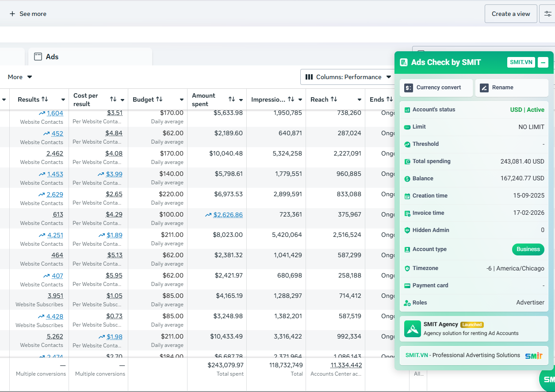Click the Create a view button
This screenshot has height=392, width=555.
(511, 14)
